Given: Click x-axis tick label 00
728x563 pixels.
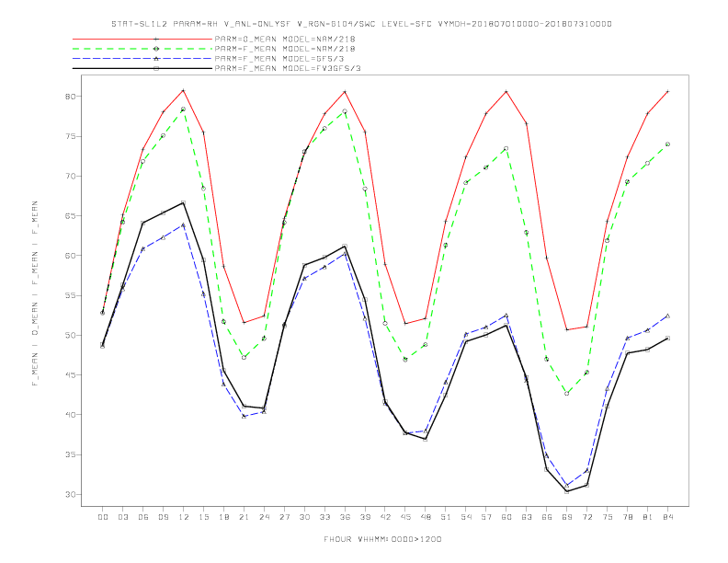Looking at the screenshot, I should point(103,517).
